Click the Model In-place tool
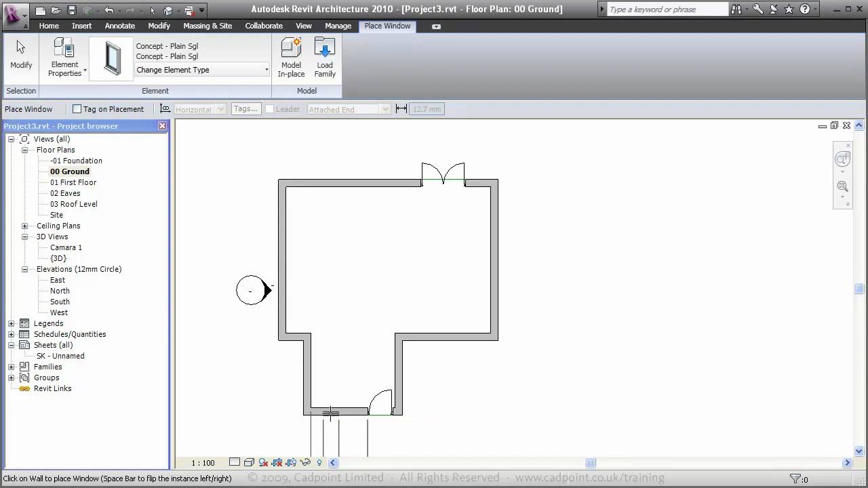The image size is (868, 488). point(291,57)
